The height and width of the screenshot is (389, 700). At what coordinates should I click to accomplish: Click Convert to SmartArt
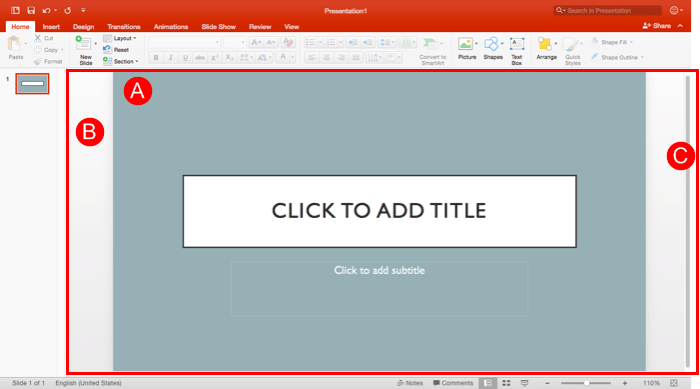432,51
